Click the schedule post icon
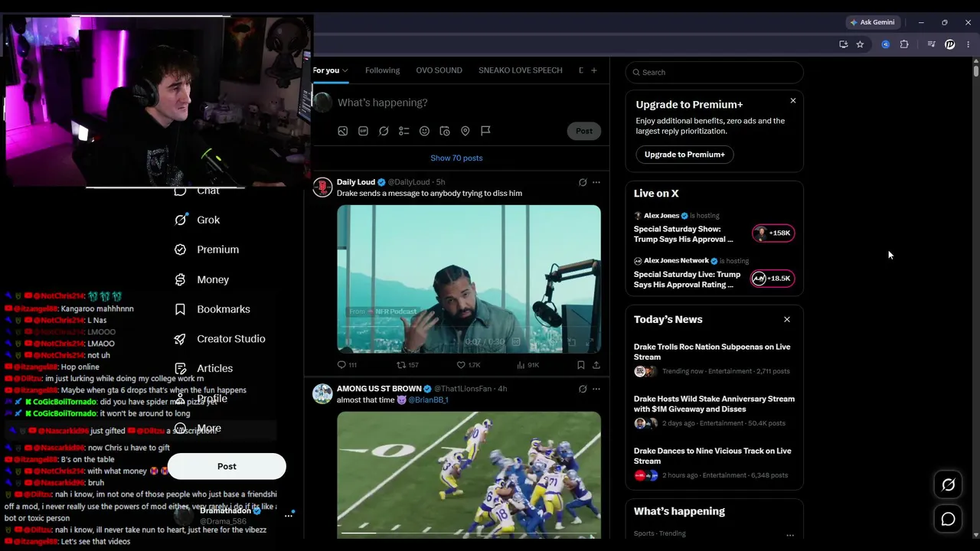 pyautogui.click(x=445, y=131)
